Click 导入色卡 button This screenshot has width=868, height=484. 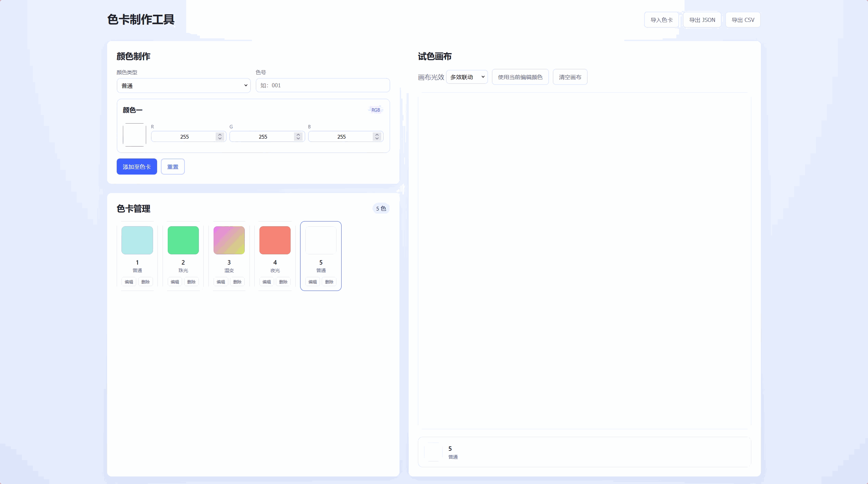point(661,20)
